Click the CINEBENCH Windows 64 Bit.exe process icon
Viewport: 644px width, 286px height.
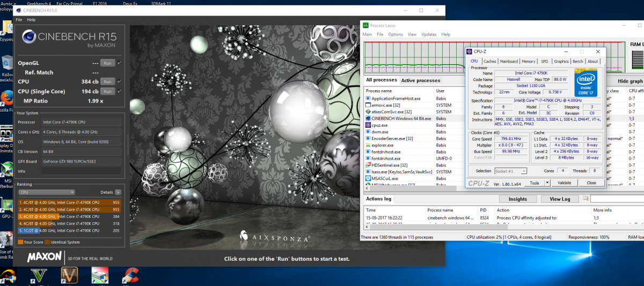(x=368, y=118)
